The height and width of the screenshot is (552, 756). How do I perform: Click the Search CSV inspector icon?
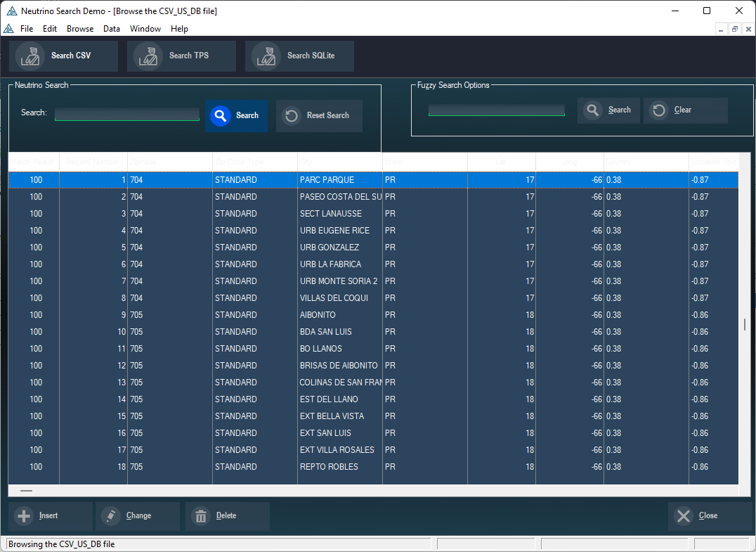(30, 56)
